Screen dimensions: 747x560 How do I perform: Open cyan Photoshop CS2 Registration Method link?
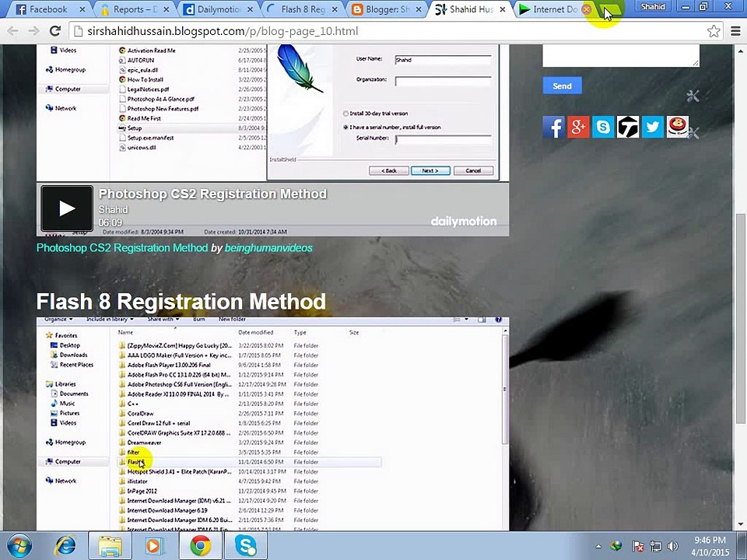click(x=122, y=247)
